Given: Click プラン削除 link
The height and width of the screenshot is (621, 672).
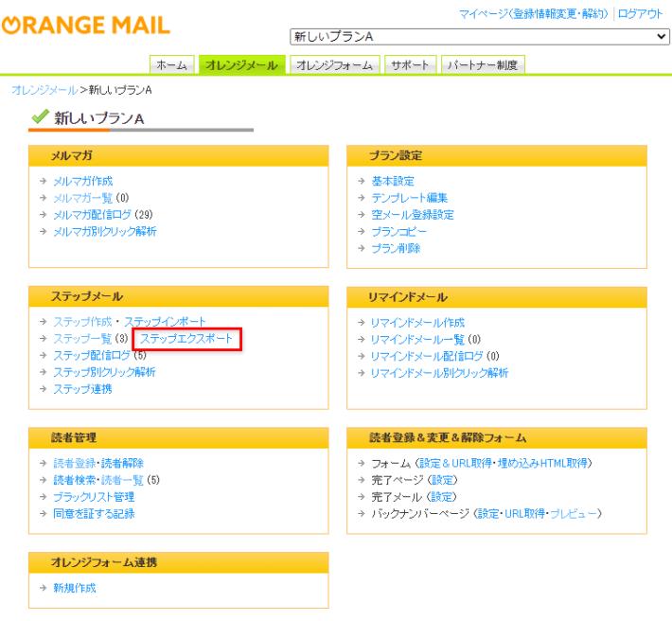Looking at the screenshot, I should point(396,248).
